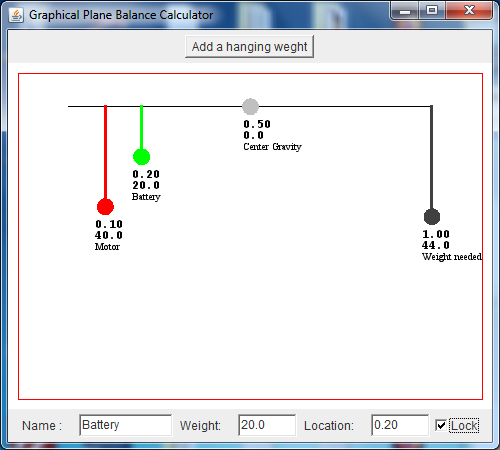The image size is (500, 450).
Task: Click the 20.0 value under green weight
Action: click(146, 185)
